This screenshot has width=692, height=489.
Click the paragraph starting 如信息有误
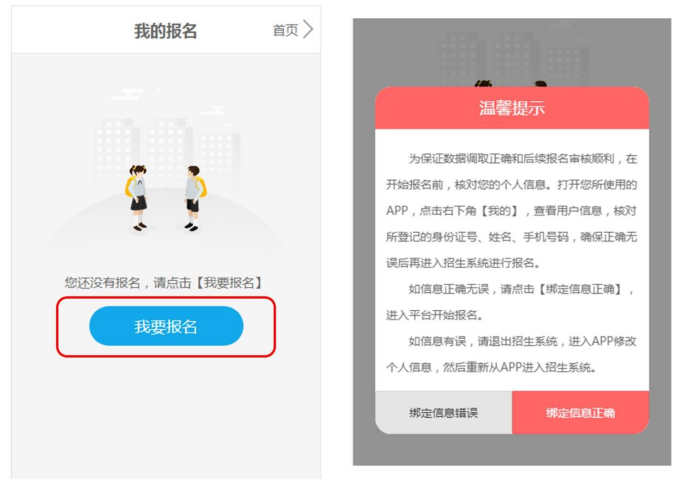(511, 354)
